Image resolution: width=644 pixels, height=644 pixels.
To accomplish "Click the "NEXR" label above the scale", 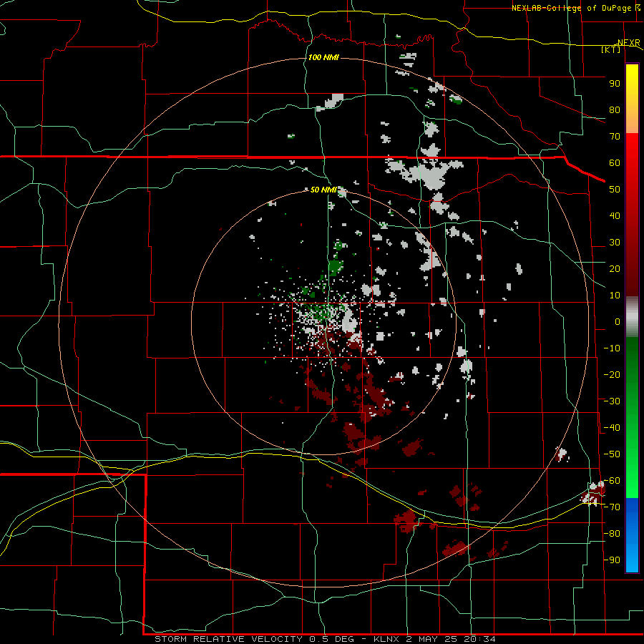I will tap(629, 43).
